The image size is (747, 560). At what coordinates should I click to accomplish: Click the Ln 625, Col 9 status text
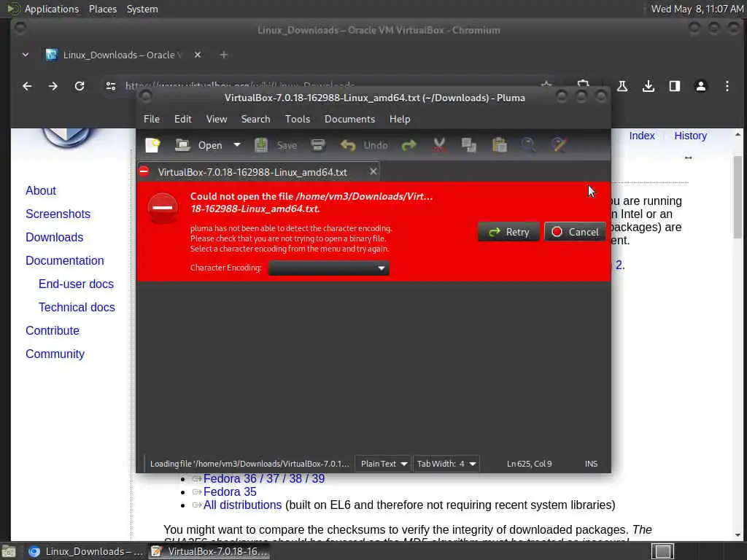530,463
